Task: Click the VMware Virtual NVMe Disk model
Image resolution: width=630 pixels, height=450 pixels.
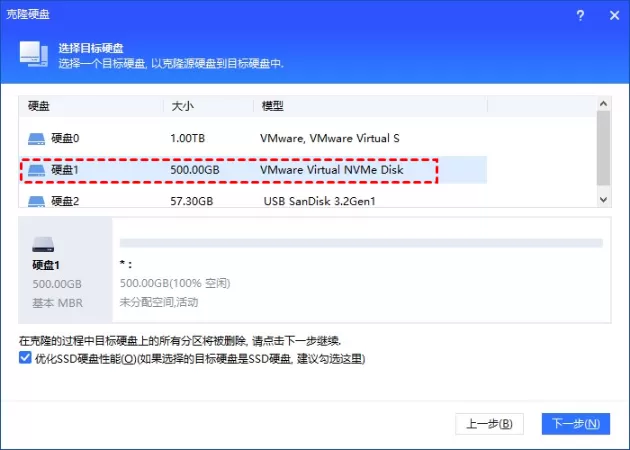Action: (331, 170)
